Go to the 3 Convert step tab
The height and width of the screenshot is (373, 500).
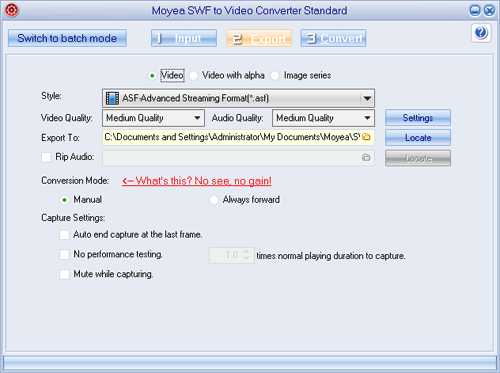point(333,38)
